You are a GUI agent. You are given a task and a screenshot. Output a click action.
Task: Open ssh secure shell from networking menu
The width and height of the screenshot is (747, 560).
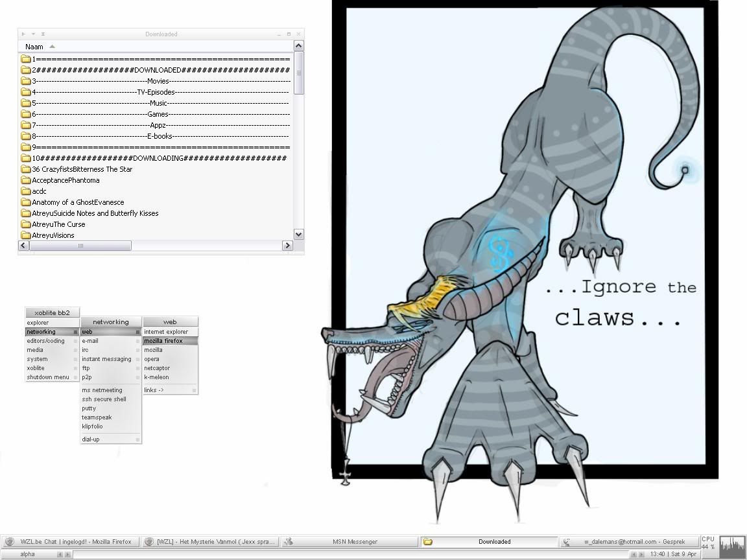[x=110, y=399]
